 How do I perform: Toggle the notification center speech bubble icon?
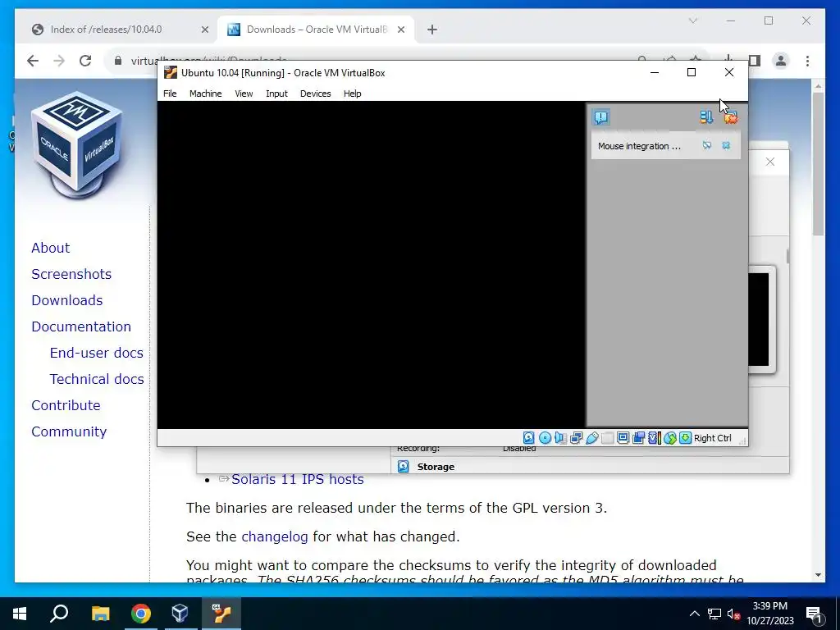pyautogui.click(x=601, y=117)
